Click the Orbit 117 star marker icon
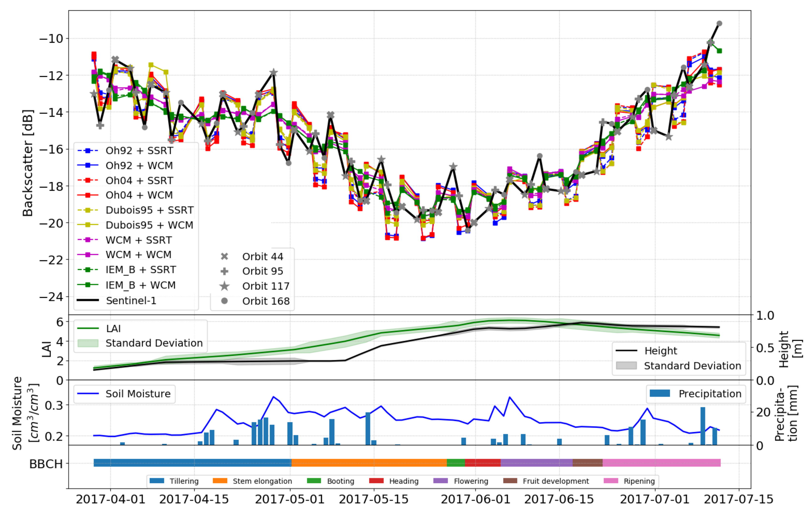Viewport: 812px width, 514px height. (x=224, y=286)
